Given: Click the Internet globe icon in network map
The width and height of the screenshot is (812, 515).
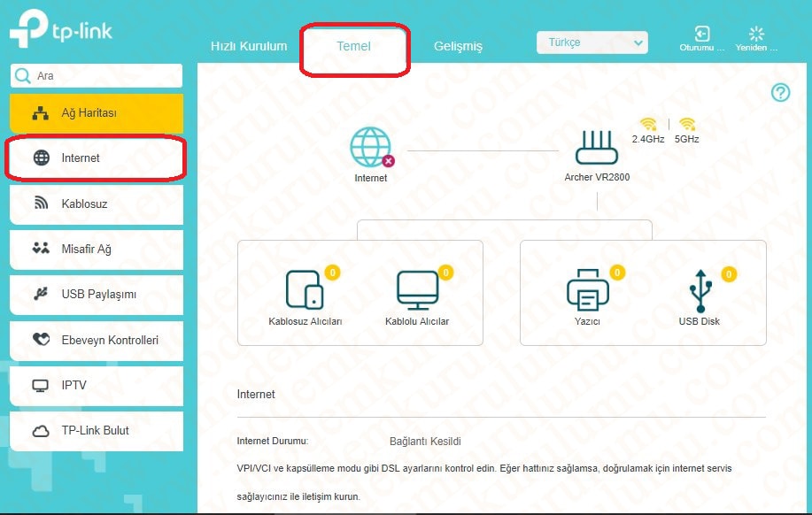Looking at the screenshot, I should [x=370, y=148].
